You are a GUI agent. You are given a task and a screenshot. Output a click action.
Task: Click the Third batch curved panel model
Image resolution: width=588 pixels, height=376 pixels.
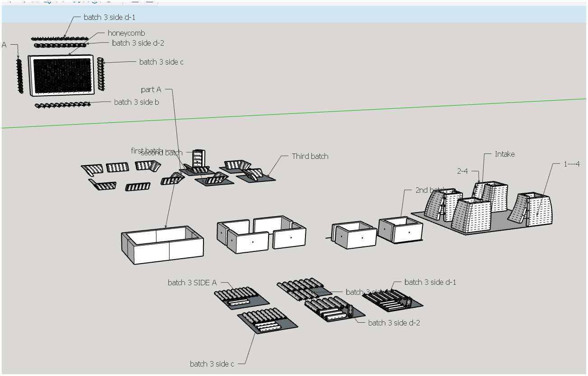[x=255, y=175]
